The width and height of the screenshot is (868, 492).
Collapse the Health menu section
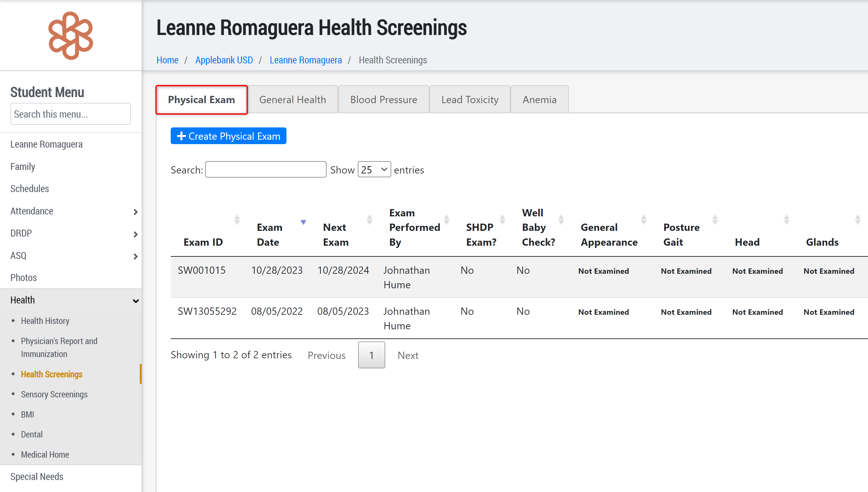click(136, 301)
